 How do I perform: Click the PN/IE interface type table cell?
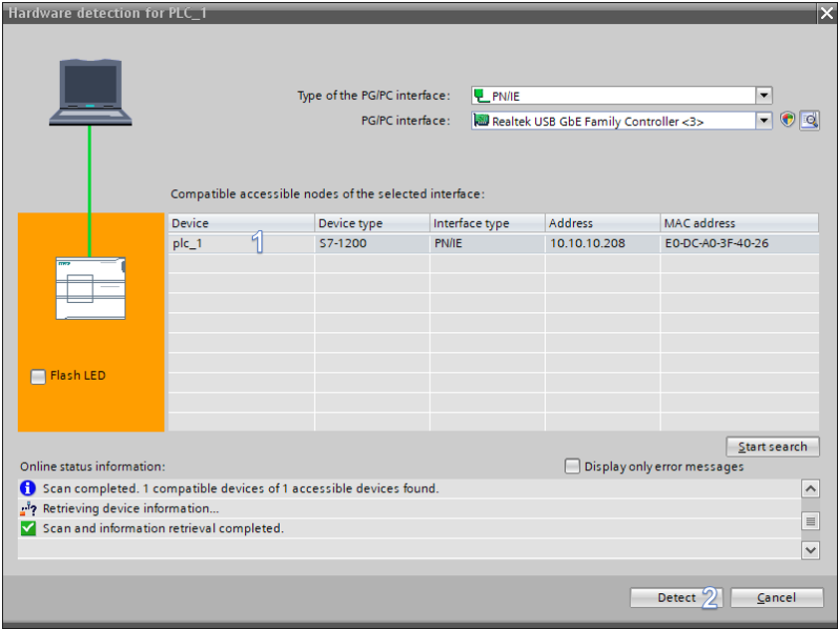tap(487, 243)
